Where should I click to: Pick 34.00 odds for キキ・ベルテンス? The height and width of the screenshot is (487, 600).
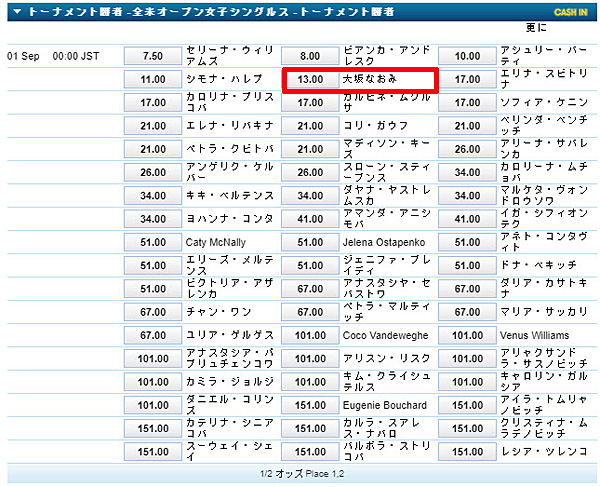pyautogui.click(x=153, y=195)
